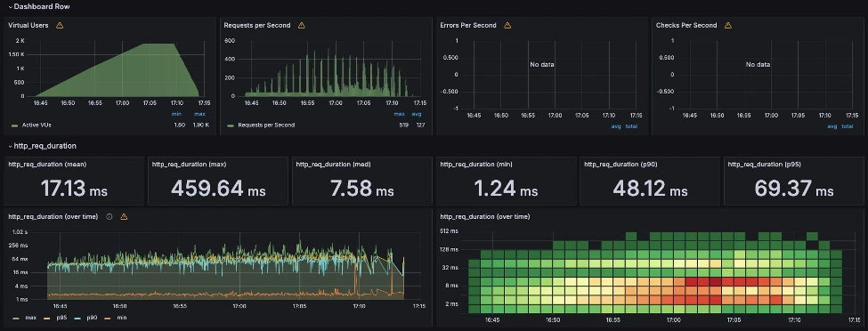Click No data in Checks Per Second panel
Image resolution: width=868 pixels, height=331 pixels.
coord(758,65)
